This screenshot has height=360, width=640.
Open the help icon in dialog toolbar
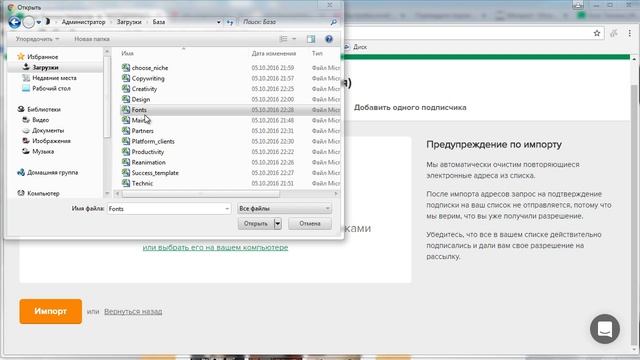point(329,39)
